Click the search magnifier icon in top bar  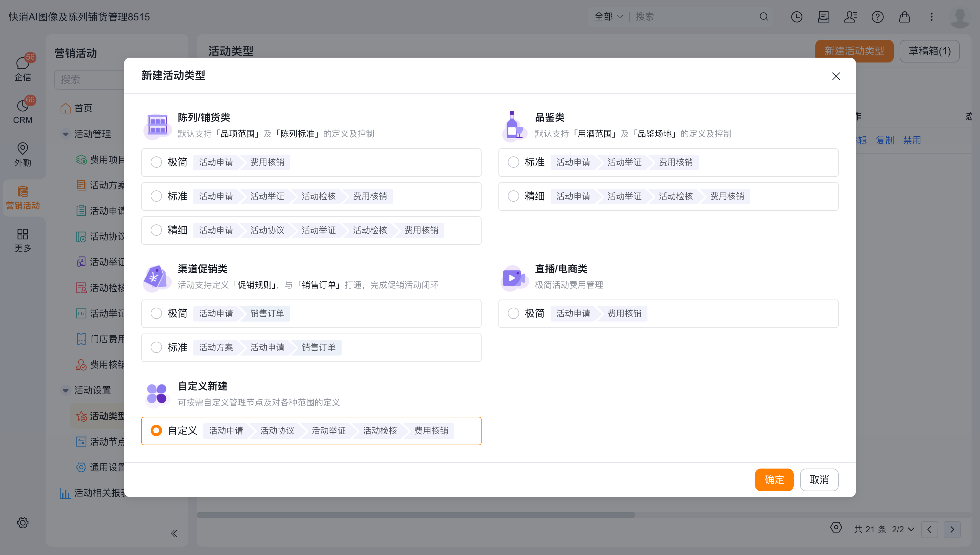pyautogui.click(x=764, y=17)
